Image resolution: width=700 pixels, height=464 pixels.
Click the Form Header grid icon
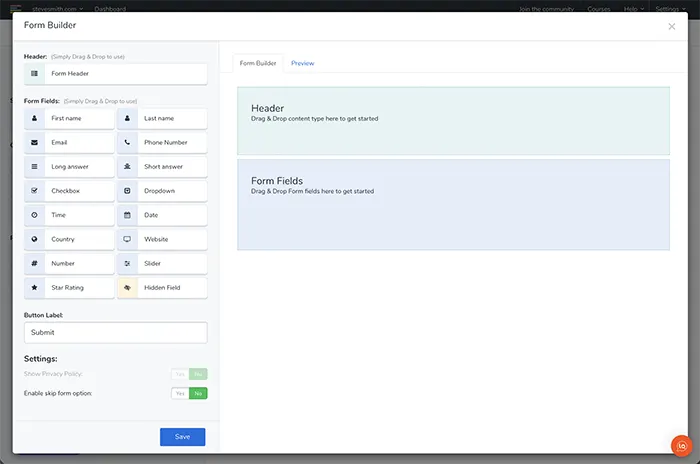tap(34, 74)
